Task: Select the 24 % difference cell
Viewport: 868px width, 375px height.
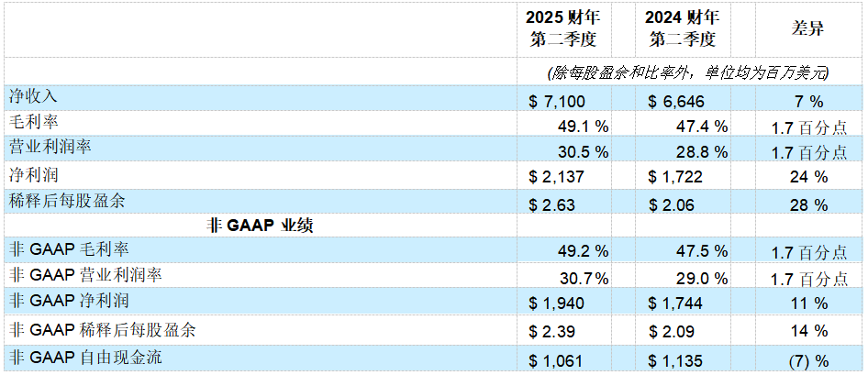Action: (x=807, y=176)
